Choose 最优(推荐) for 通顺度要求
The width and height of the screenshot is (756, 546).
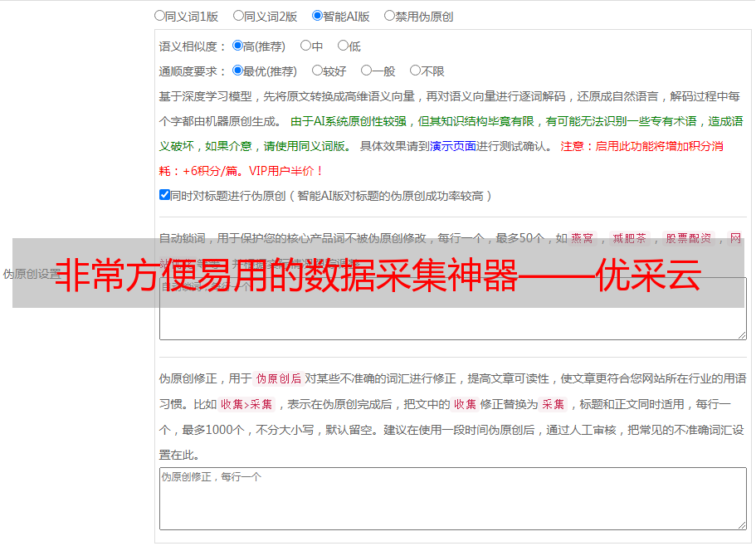[x=237, y=71]
